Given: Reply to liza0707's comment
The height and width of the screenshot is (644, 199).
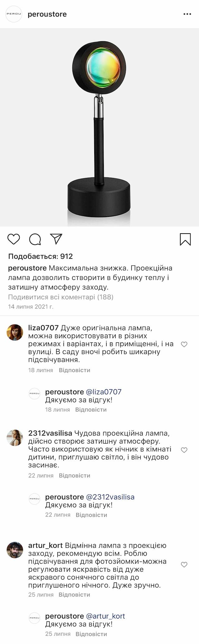Looking at the screenshot, I should (x=74, y=370).
